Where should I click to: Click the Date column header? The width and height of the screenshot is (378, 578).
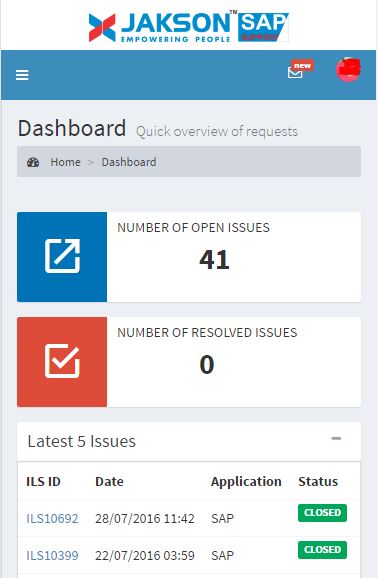[109, 481]
